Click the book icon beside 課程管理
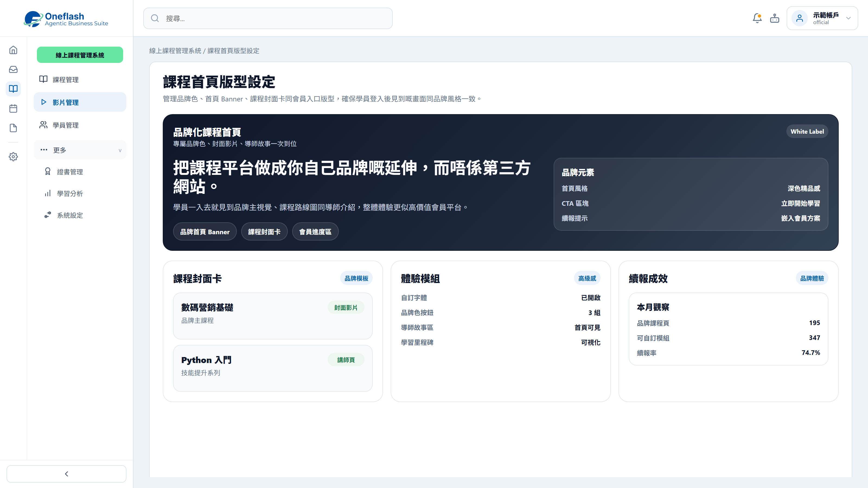Viewport: 868px width, 488px height. tap(43, 79)
